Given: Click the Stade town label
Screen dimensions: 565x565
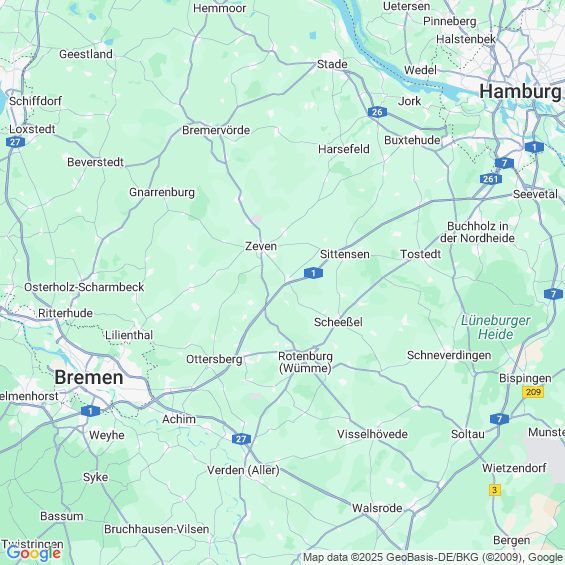Looking at the screenshot, I should pos(332,64).
